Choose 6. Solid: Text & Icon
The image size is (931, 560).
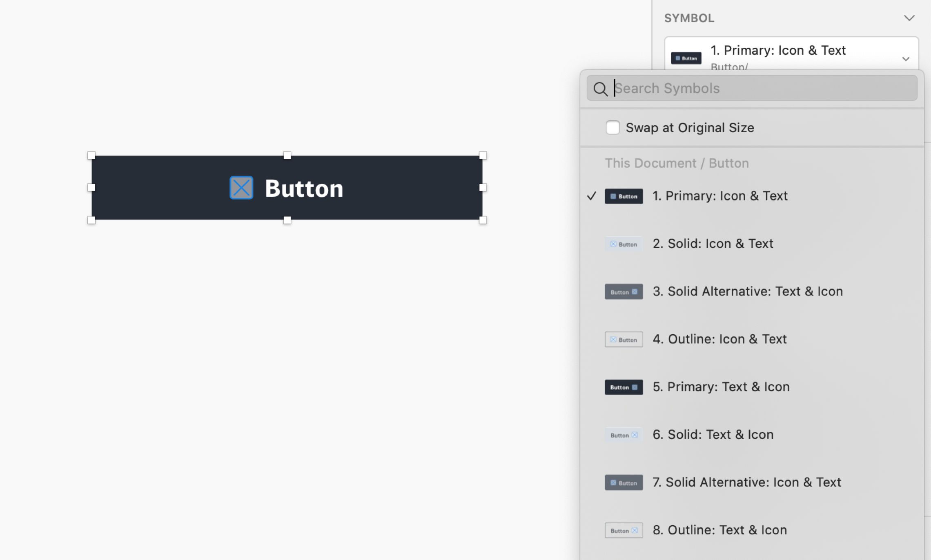click(x=713, y=435)
